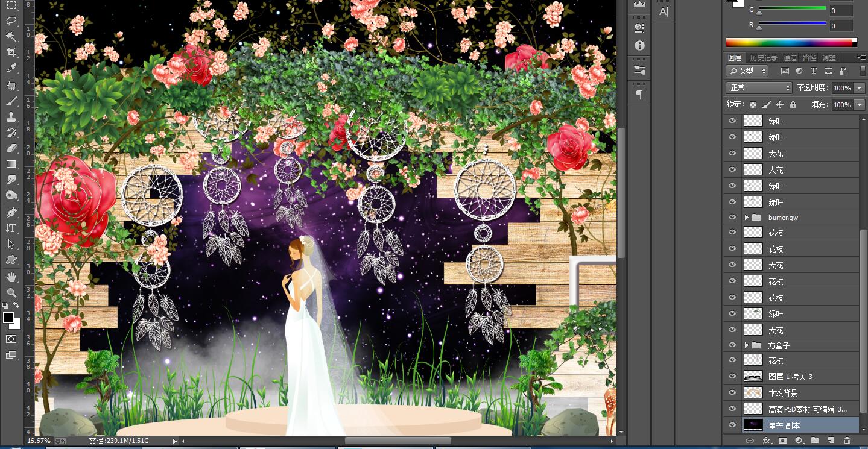
Task: Toggle Quick Mask mode
Action: coord(11,339)
